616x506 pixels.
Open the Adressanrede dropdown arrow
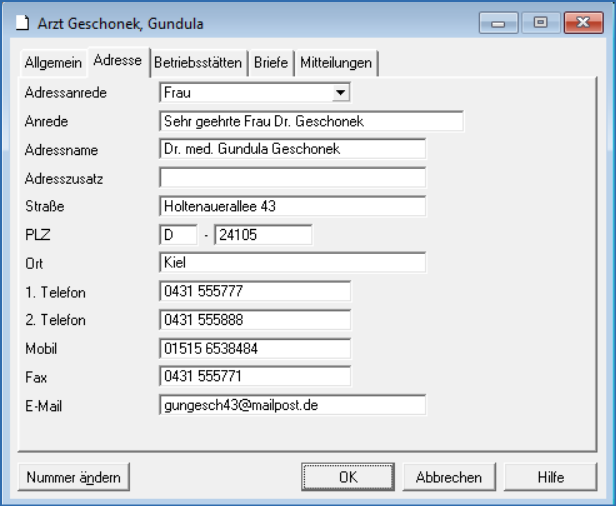pos(340,93)
